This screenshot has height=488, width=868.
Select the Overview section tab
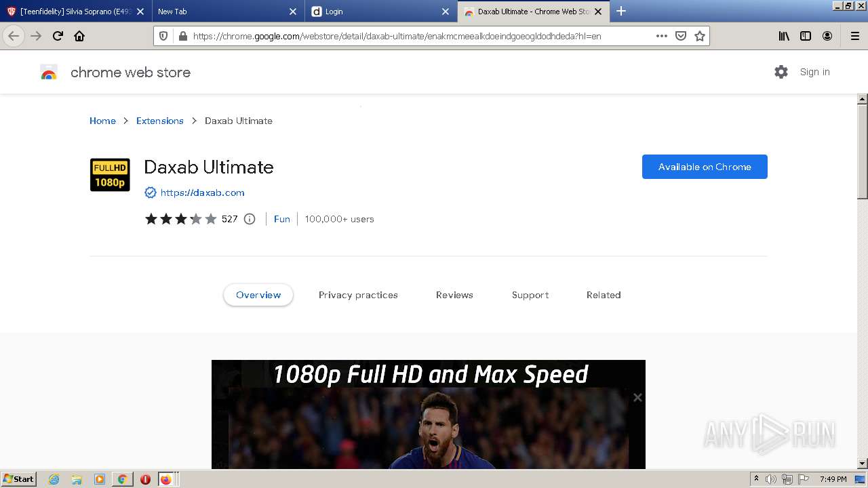click(258, 295)
